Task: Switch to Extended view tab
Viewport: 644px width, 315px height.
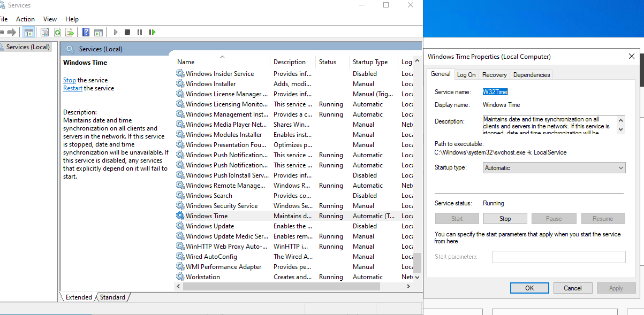Action: (79, 297)
